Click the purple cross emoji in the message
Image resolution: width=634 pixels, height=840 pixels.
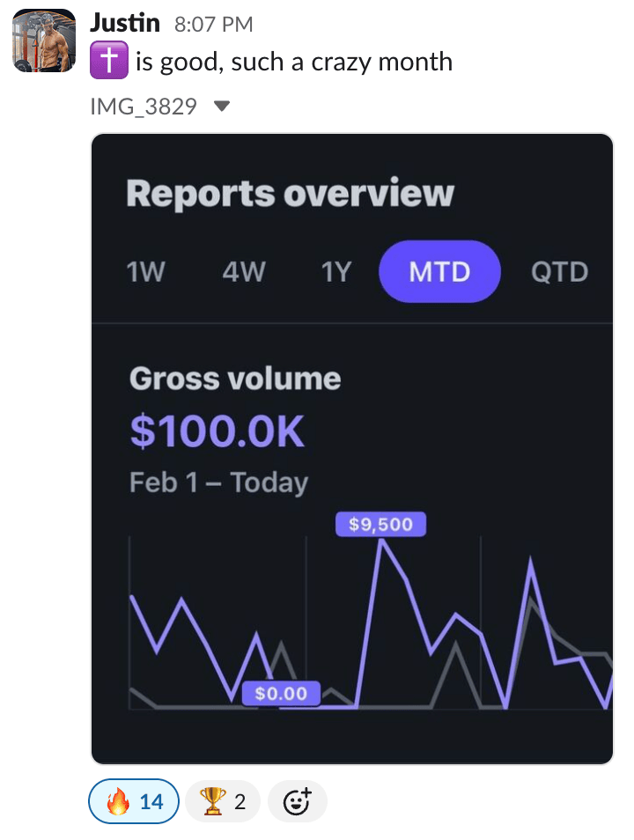(x=109, y=62)
